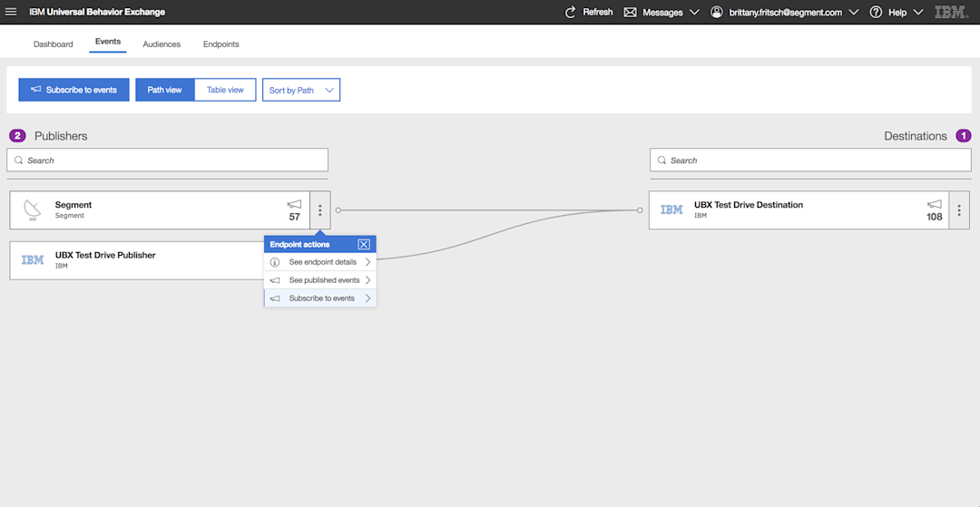Click the Refresh icon in header
The height and width of the screenshot is (507, 980).
click(570, 12)
